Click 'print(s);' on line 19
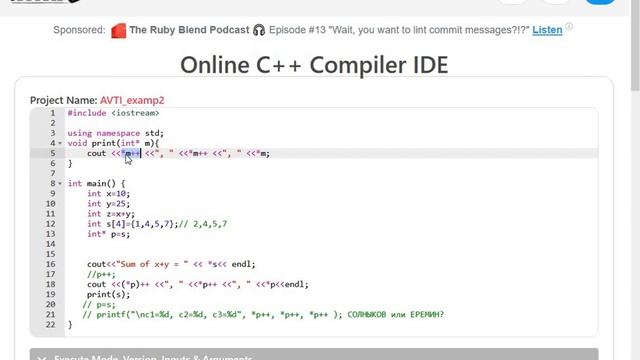640x360 pixels. click(x=109, y=295)
